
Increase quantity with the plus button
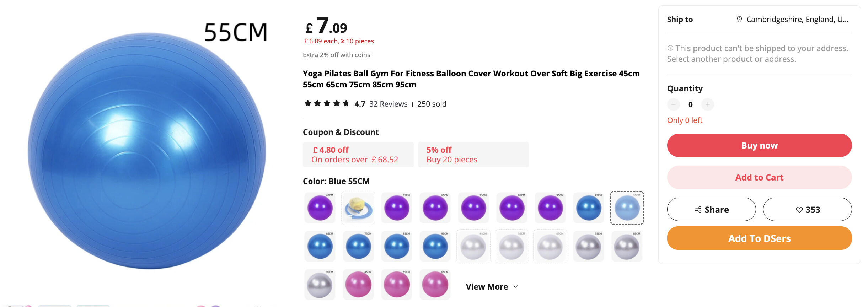(x=707, y=104)
